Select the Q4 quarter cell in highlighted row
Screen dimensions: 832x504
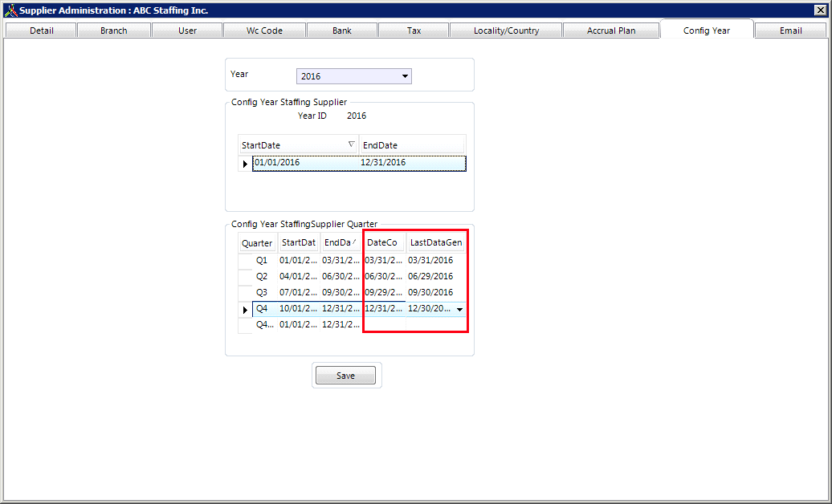264,308
